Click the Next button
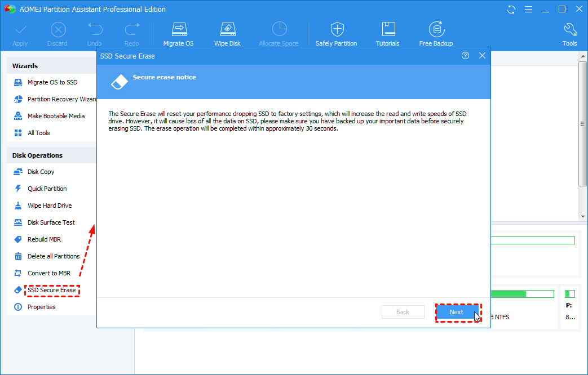 pyautogui.click(x=457, y=312)
